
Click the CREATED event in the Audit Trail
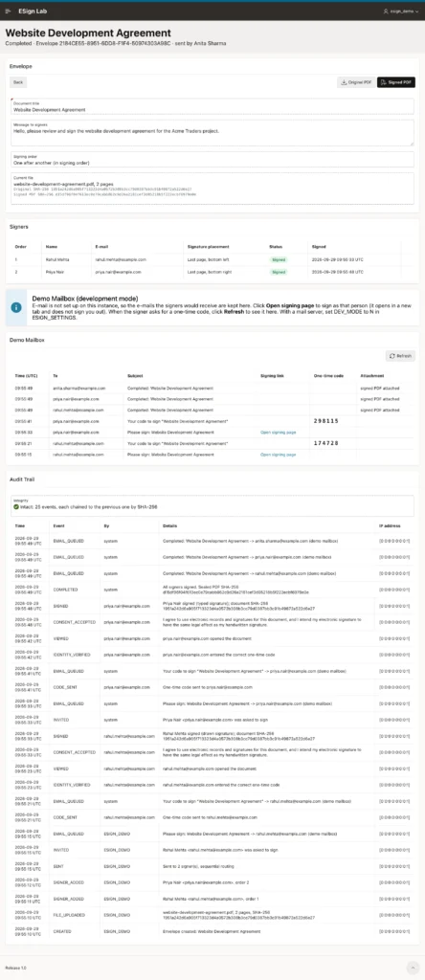[62, 931]
